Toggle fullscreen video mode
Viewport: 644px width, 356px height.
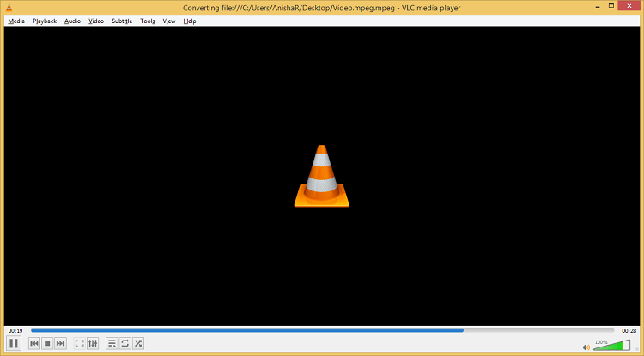click(80, 343)
